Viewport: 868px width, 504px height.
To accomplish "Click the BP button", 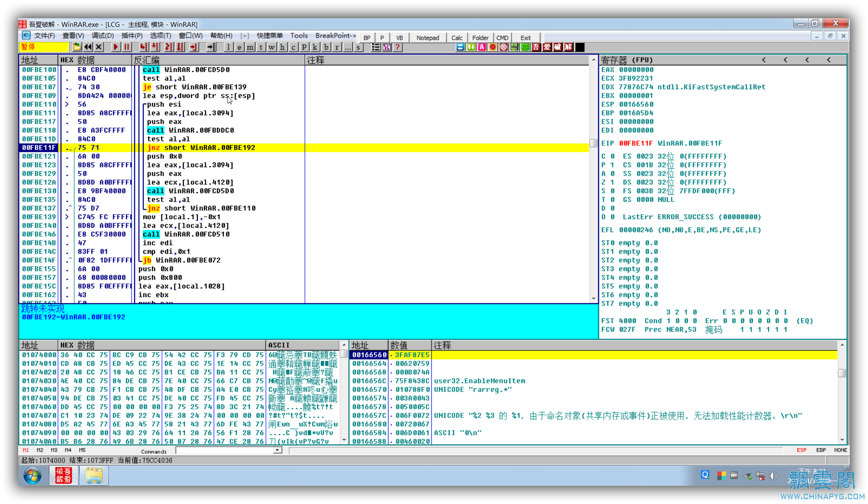I will pos(367,38).
